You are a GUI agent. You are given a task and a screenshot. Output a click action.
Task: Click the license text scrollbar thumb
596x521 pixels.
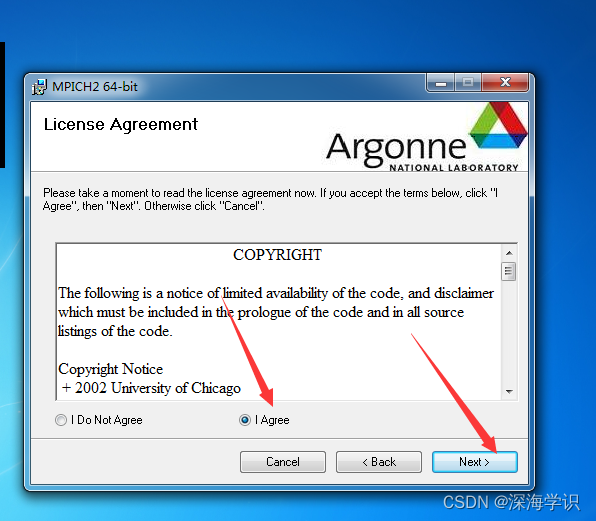(x=509, y=271)
